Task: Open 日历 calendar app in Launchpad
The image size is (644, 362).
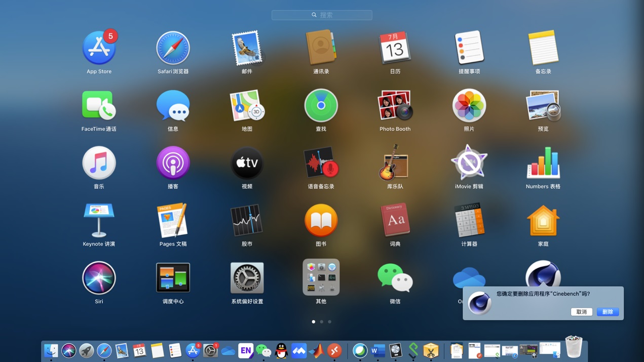Action: [395, 48]
